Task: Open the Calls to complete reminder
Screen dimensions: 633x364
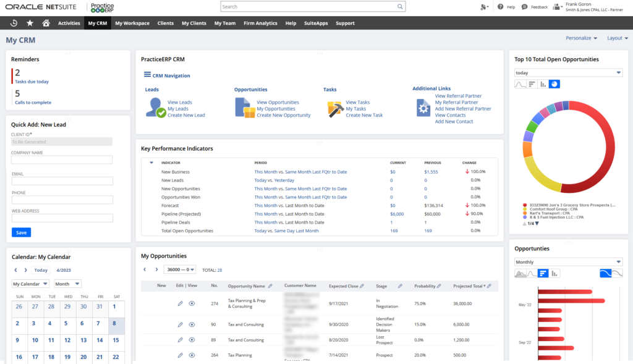Action: point(33,103)
